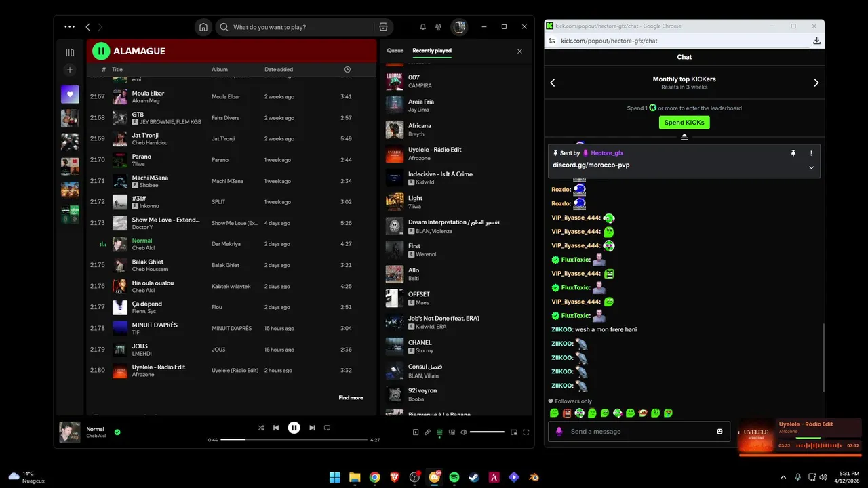Sort playlist by Title column header

click(117, 69)
